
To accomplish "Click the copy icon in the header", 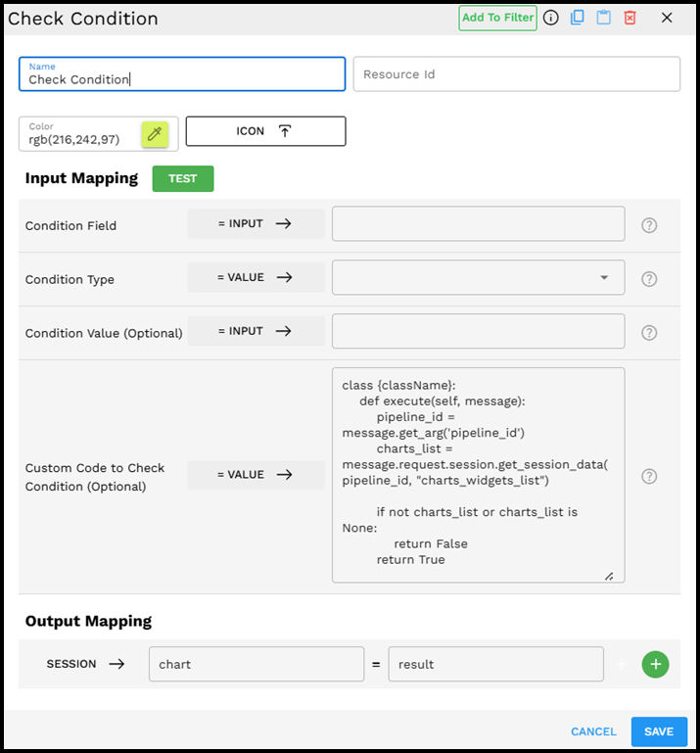I will point(577,18).
